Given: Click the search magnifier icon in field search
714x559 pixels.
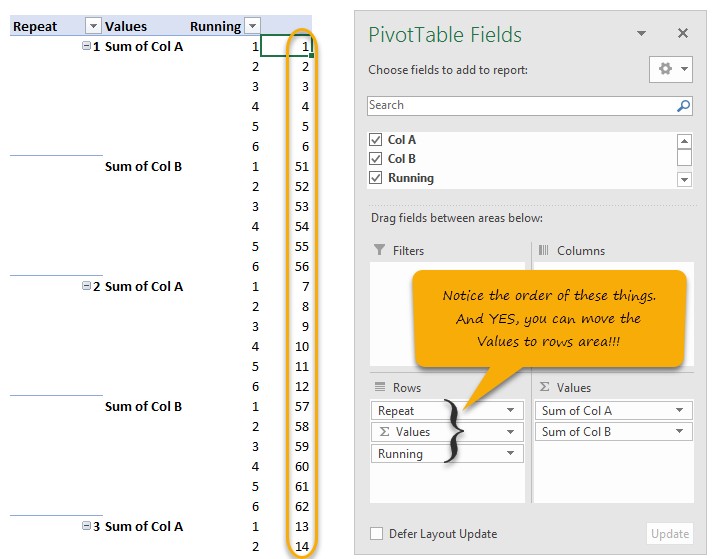Looking at the screenshot, I should [x=684, y=106].
